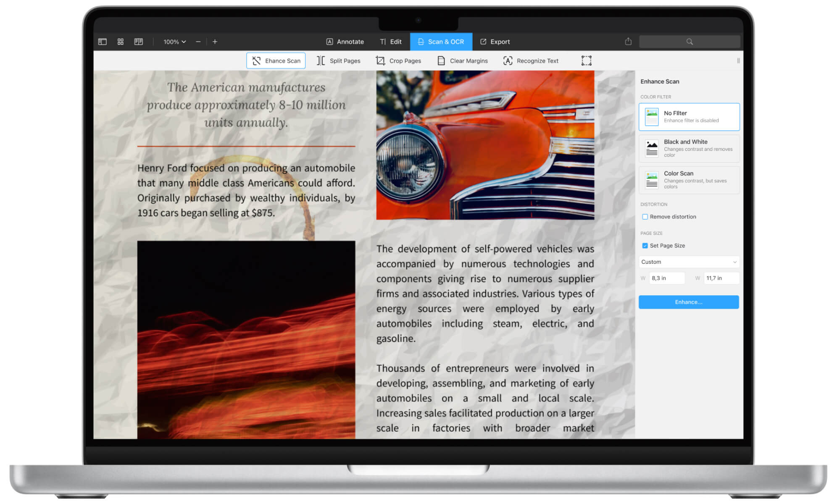Select the Black and White color filter
The width and height of the screenshot is (837, 504).
coord(689,148)
